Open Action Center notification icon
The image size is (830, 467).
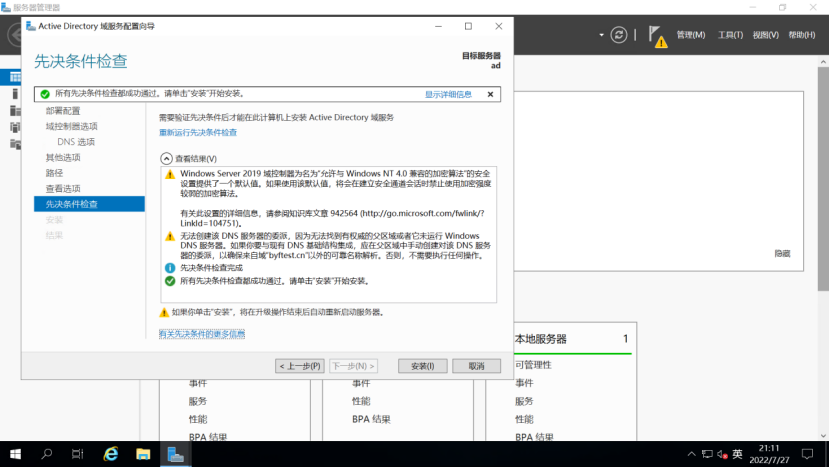tap(807, 454)
